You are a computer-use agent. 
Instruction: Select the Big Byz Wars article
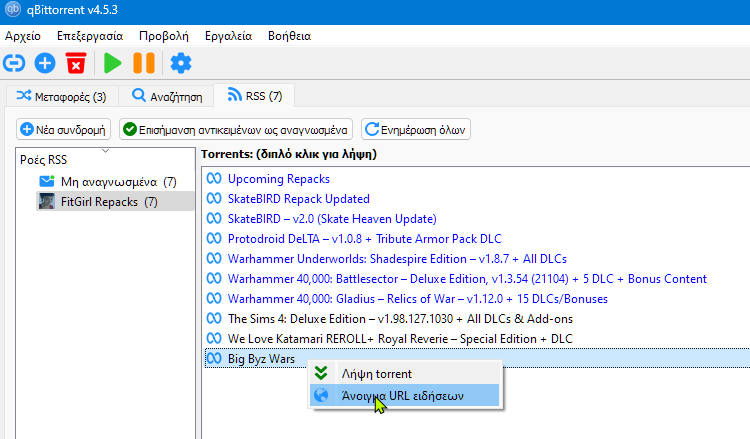[261, 359]
